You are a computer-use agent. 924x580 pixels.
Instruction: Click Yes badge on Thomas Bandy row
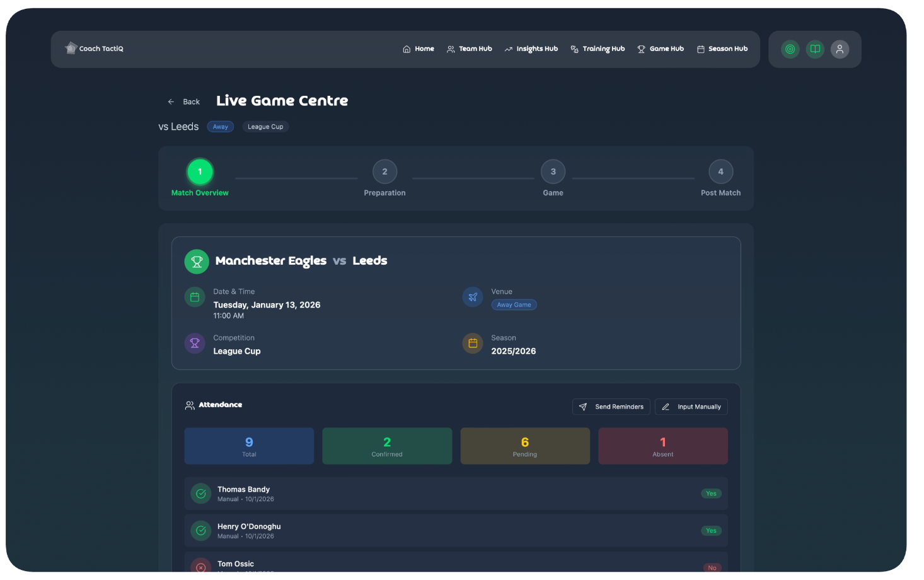(x=711, y=494)
